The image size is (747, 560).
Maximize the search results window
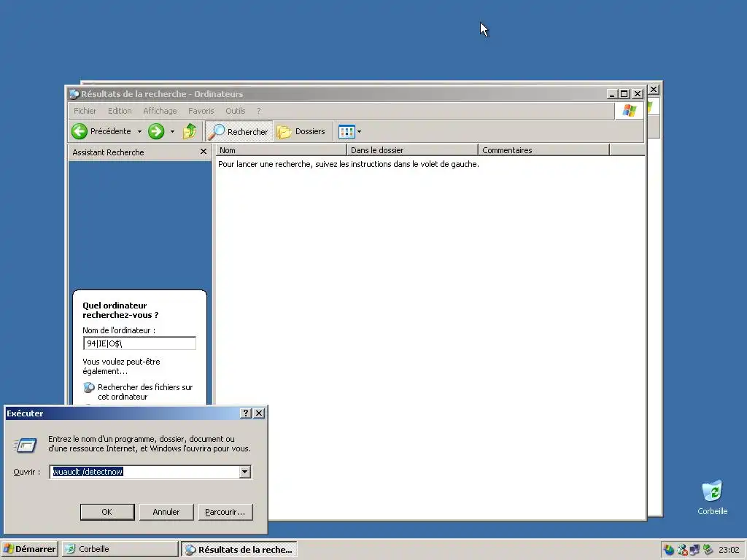pos(624,94)
